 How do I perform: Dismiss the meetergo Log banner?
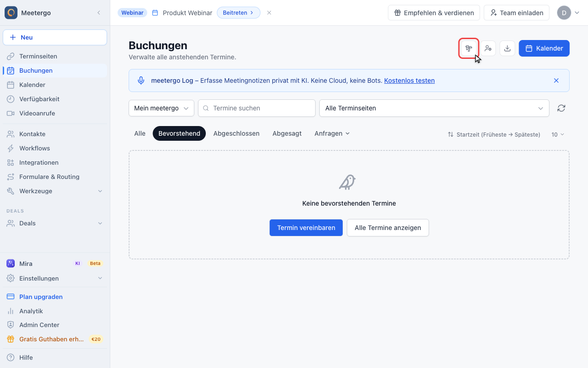pyautogui.click(x=556, y=80)
